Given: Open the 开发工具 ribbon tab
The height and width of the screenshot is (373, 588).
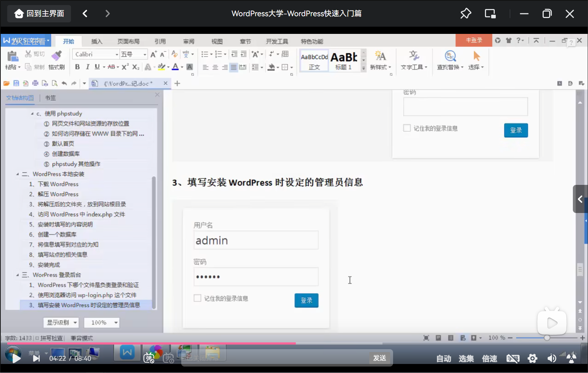Looking at the screenshot, I should point(277,41).
